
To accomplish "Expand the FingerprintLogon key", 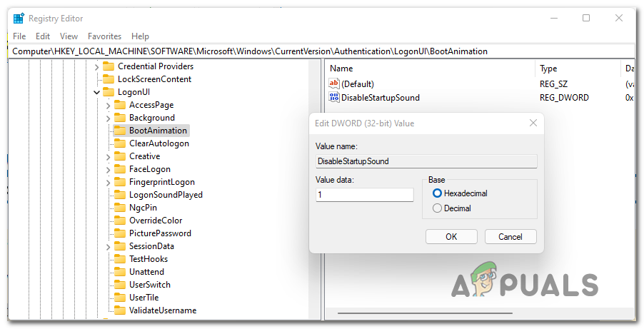I will [x=109, y=183].
